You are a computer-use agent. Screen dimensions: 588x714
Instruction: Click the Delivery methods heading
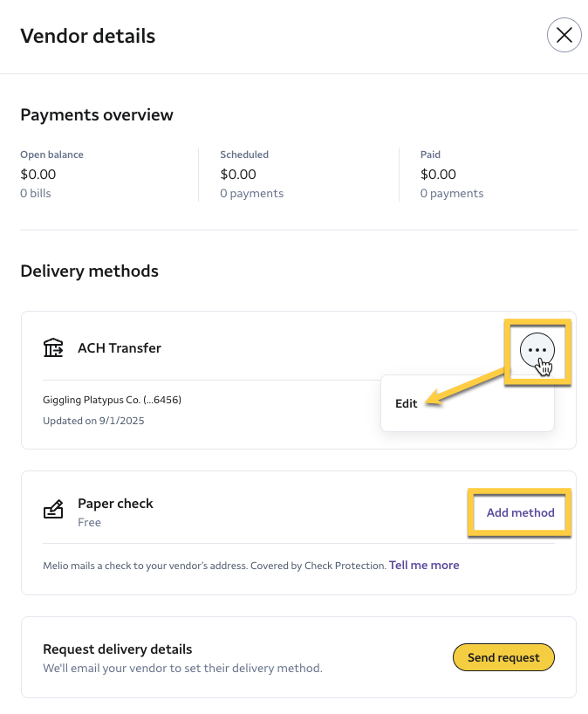(89, 271)
